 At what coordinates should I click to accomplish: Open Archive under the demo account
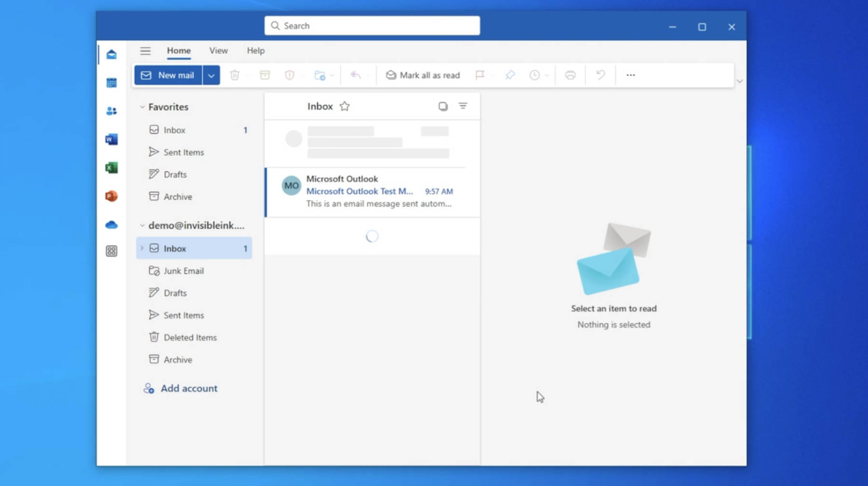click(x=194, y=360)
